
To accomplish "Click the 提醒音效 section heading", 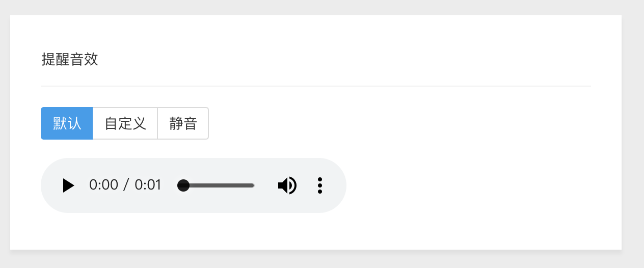I will pyautogui.click(x=70, y=60).
